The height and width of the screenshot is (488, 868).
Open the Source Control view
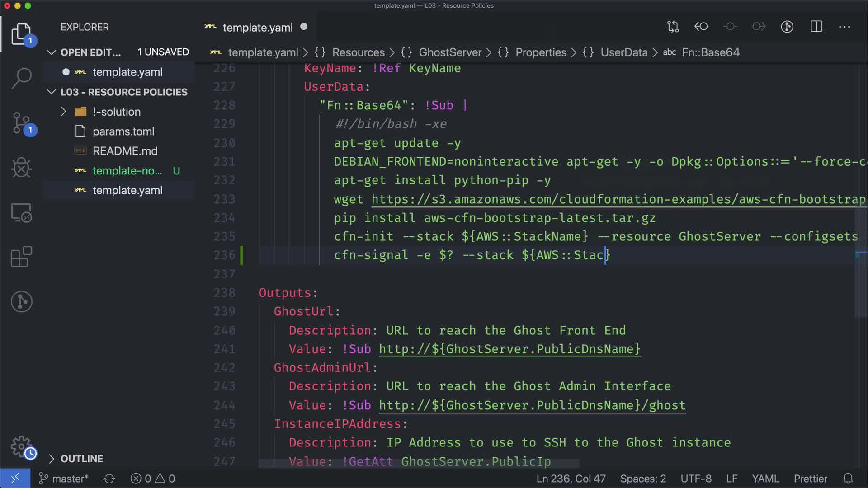tap(21, 123)
